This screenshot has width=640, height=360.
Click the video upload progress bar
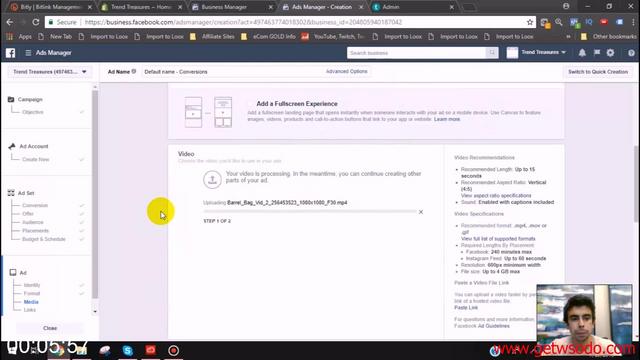[x=310, y=212]
